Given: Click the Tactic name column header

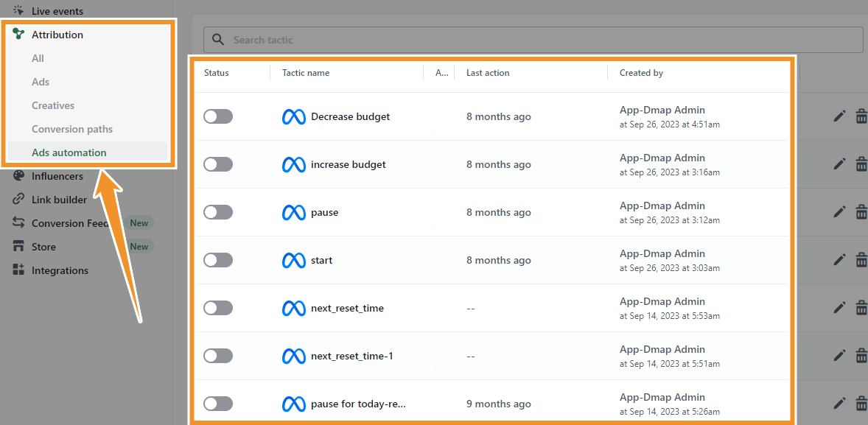Looking at the screenshot, I should [306, 73].
